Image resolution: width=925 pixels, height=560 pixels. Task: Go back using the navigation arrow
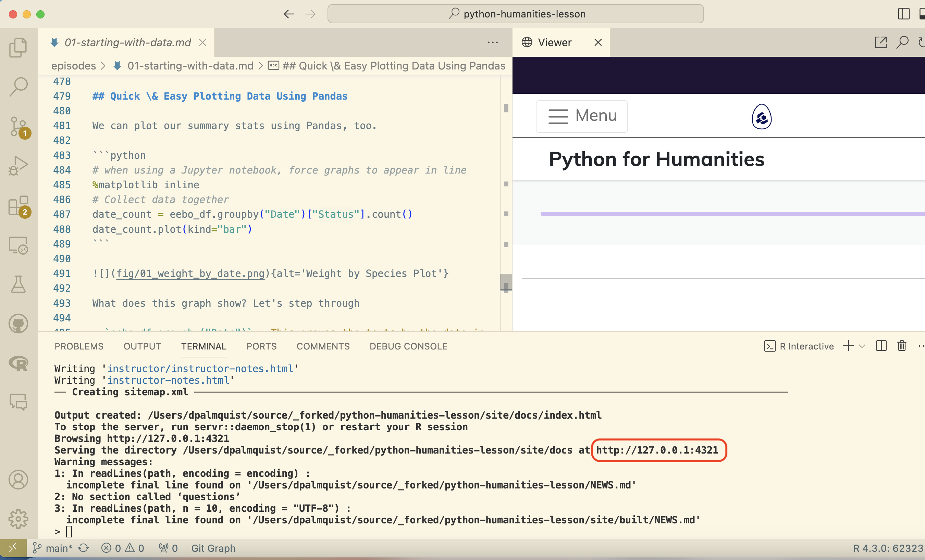(x=289, y=14)
